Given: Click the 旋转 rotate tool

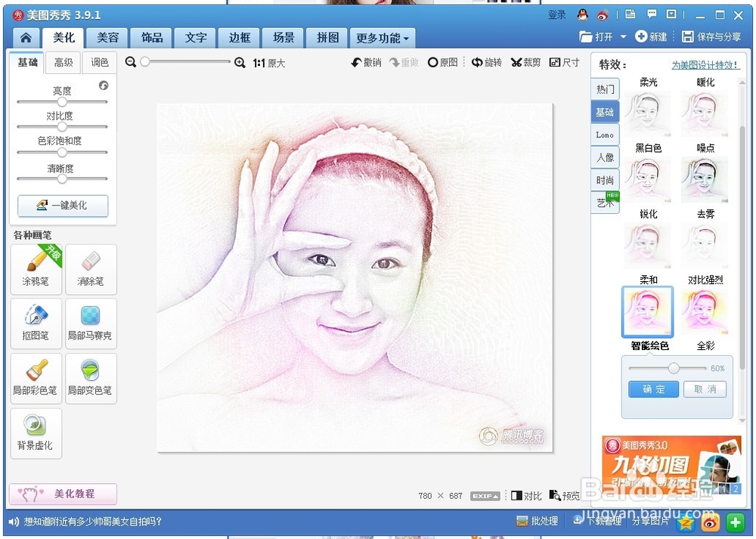Looking at the screenshot, I should click(486, 62).
